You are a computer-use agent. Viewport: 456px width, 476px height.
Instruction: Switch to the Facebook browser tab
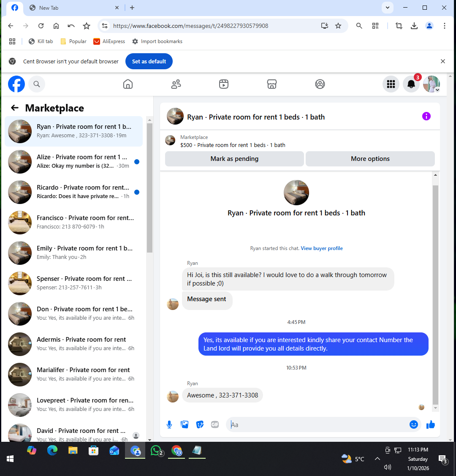pyautogui.click(x=14, y=8)
